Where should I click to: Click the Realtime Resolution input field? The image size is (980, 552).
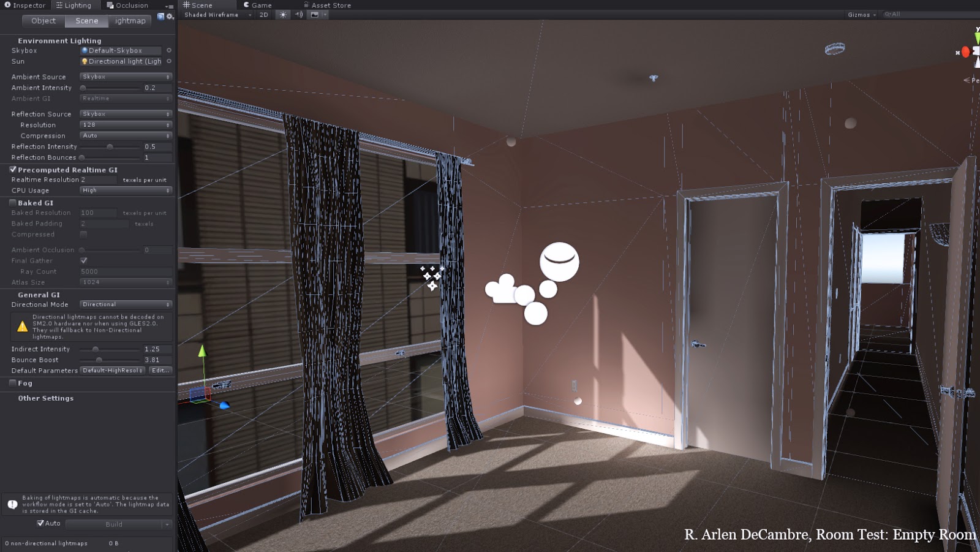click(x=98, y=180)
